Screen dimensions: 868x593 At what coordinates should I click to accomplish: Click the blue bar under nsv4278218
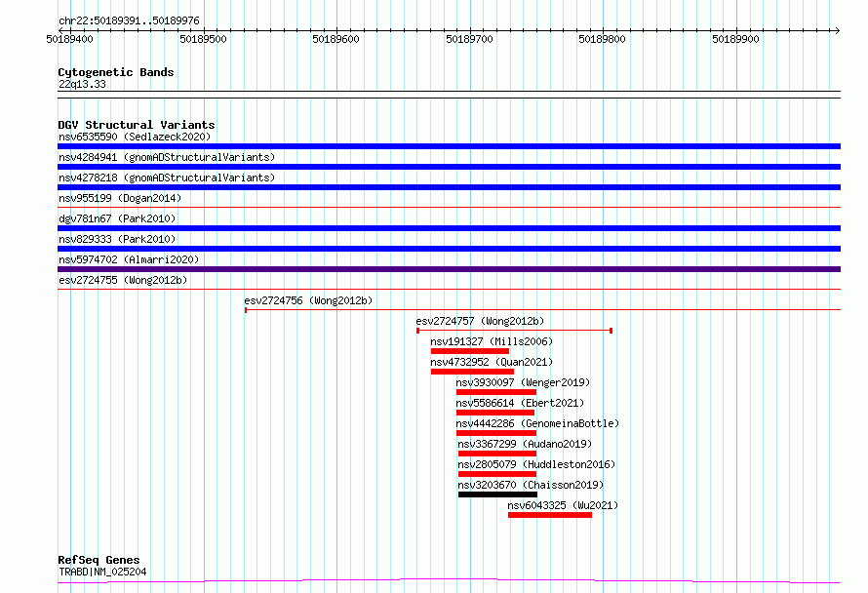point(449,187)
